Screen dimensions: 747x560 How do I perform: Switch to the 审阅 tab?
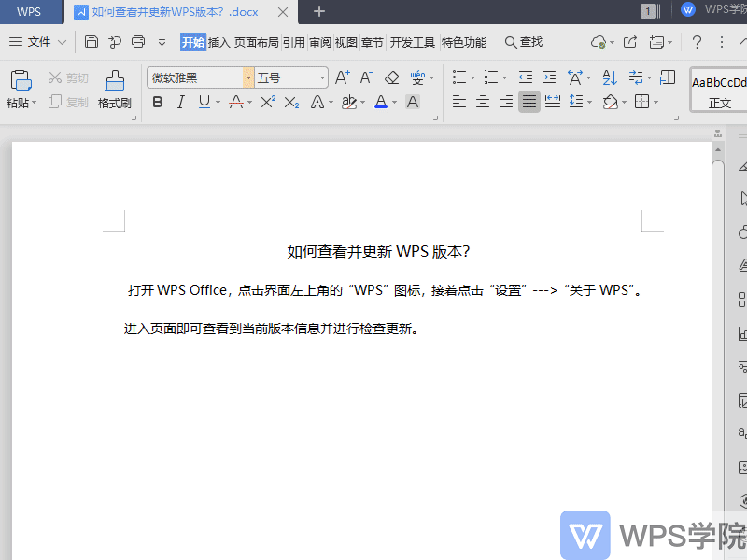coord(320,42)
